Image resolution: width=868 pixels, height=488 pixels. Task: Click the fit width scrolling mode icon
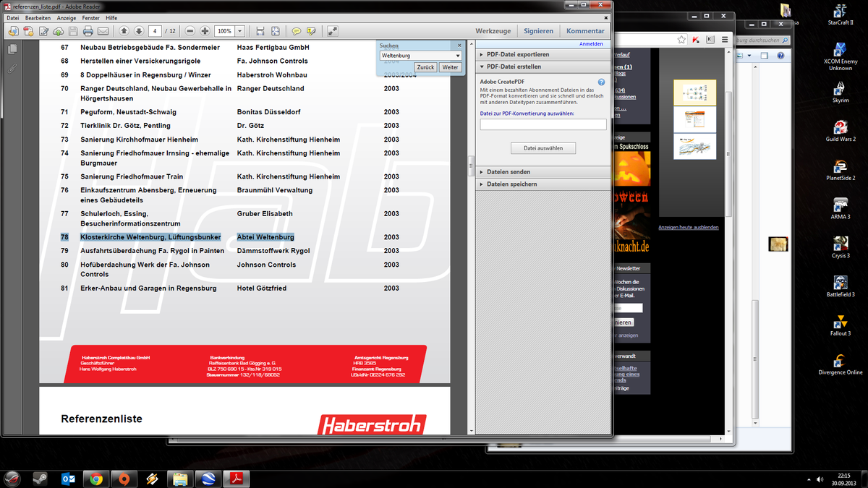point(260,31)
